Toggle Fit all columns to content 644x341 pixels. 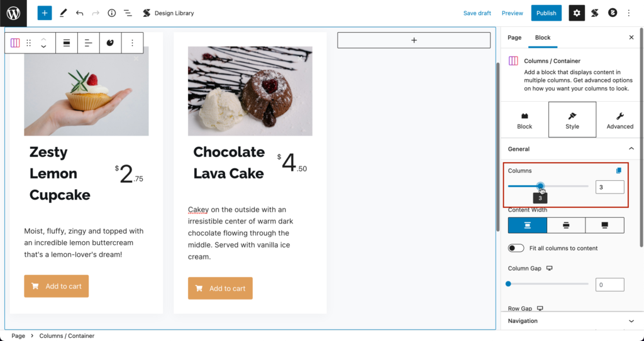point(516,248)
